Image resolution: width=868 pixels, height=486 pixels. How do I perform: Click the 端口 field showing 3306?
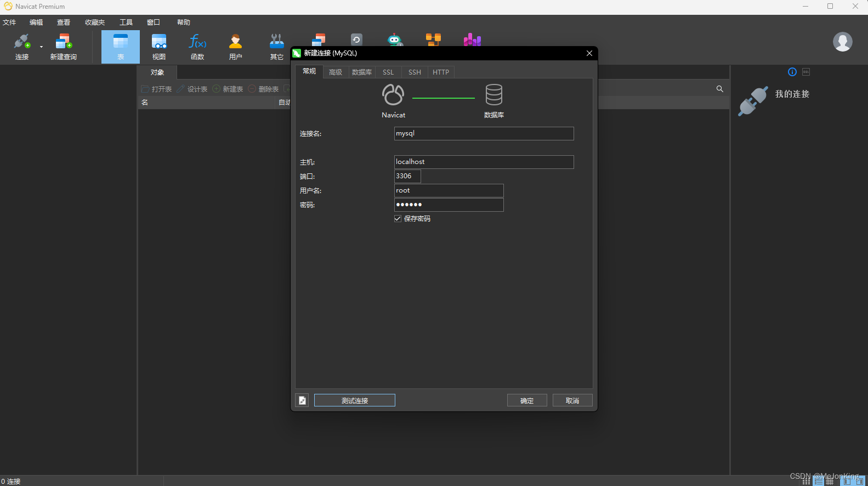tap(407, 176)
